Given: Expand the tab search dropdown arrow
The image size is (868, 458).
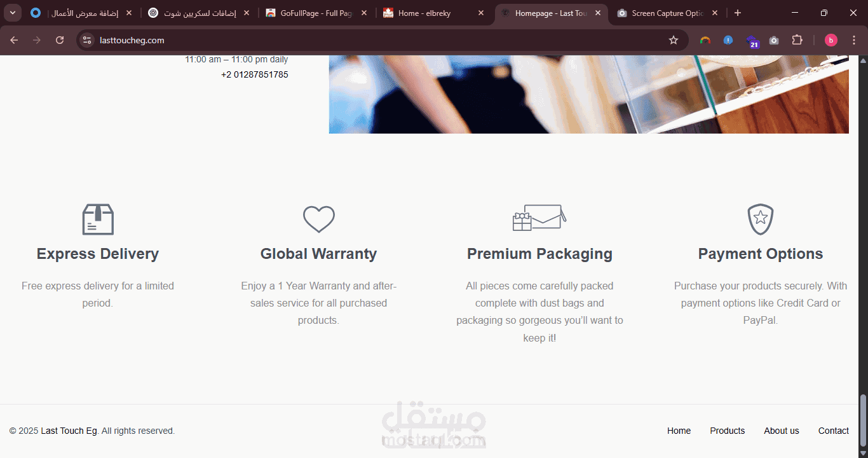Looking at the screenshot, I should (x=13, y=13).
